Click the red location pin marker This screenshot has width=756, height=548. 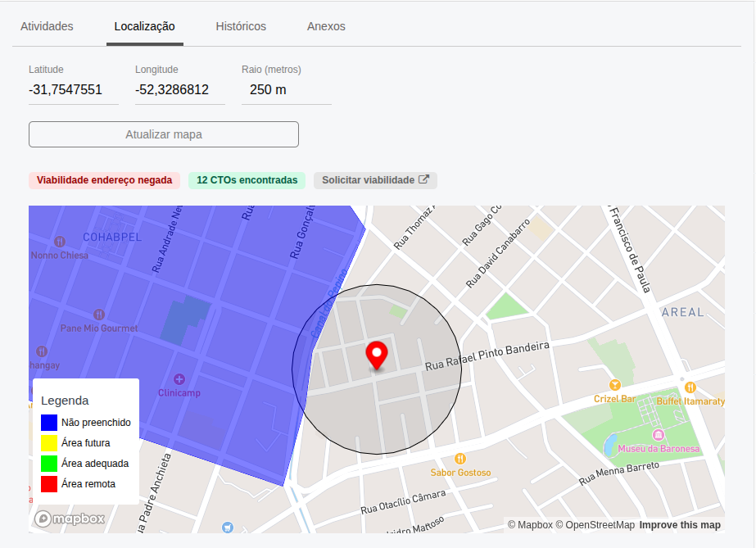pos(376,355)
